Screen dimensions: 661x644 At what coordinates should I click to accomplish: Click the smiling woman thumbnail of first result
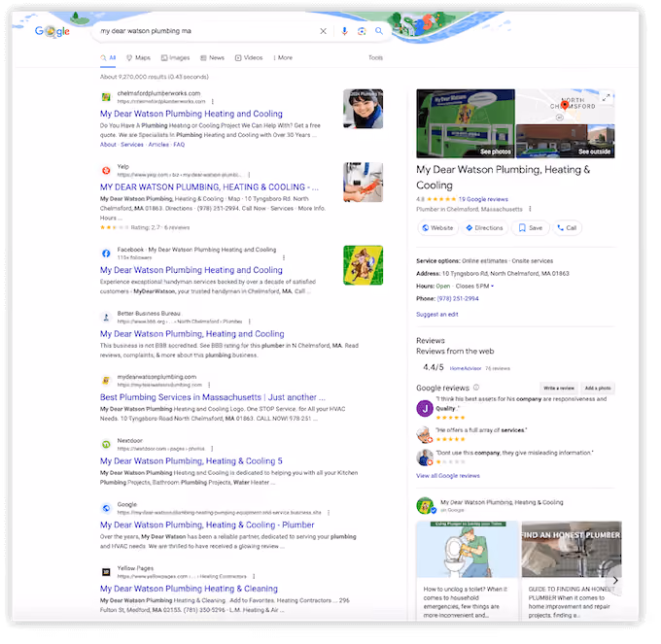tap(363, 109)
